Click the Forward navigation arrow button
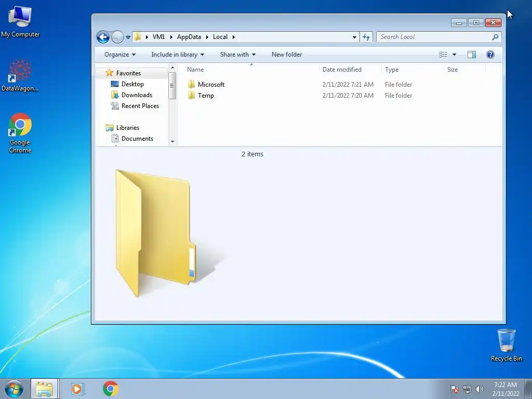 click(x=117, y=37)
